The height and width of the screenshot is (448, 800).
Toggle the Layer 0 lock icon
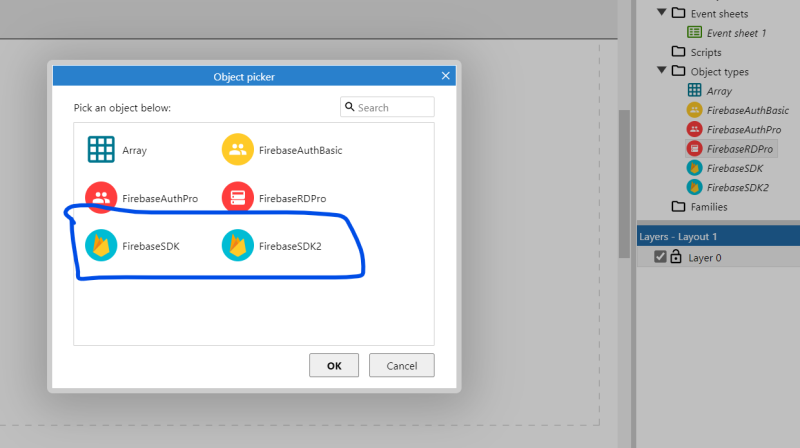676,256
